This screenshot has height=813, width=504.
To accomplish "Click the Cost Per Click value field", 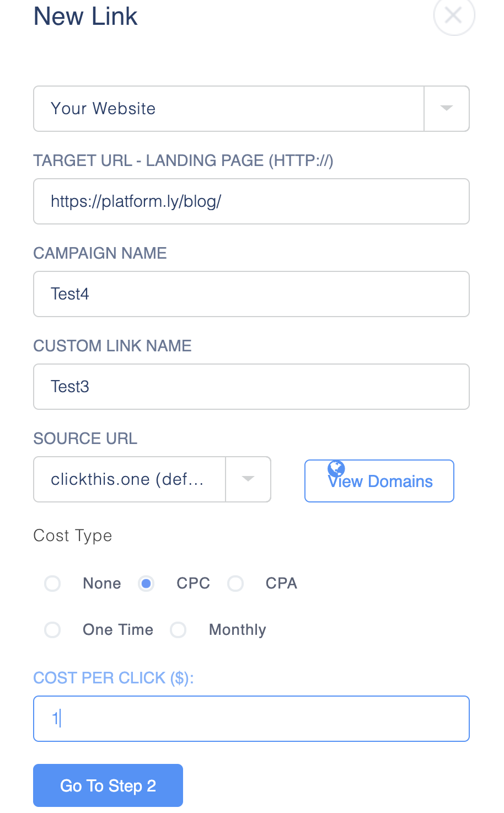I will pyautogui.click(x=251, y=718).
